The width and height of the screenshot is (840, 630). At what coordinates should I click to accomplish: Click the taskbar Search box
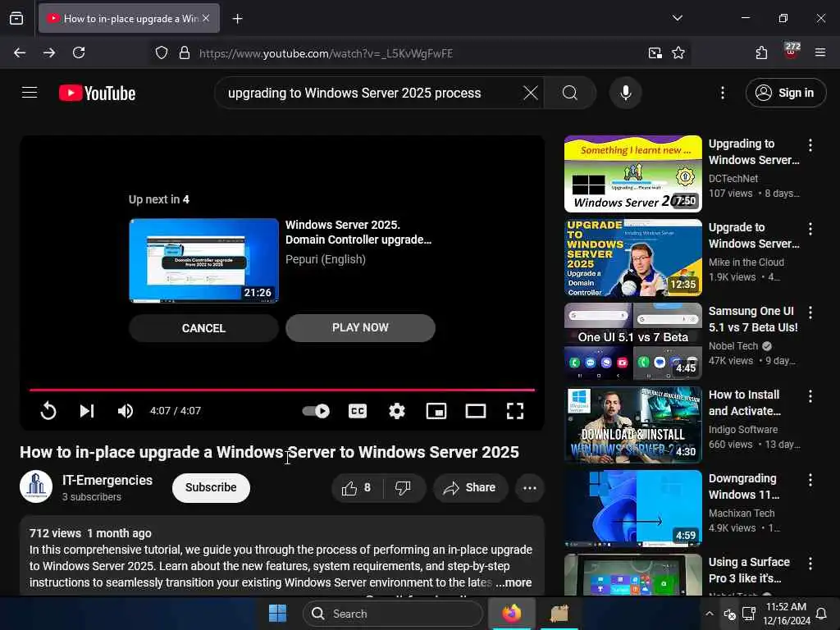tap(393, 614)
